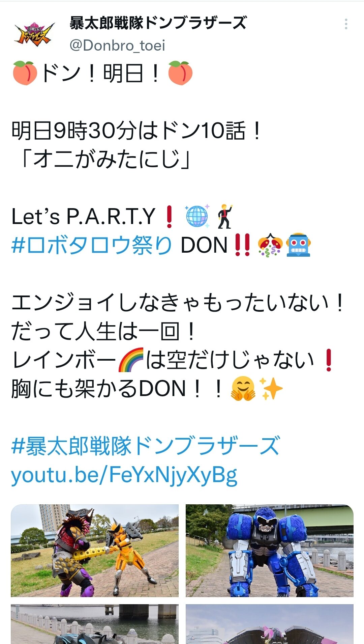Tap the disco ball emoji
Viewport: 364px width, 644px height.
198,216
